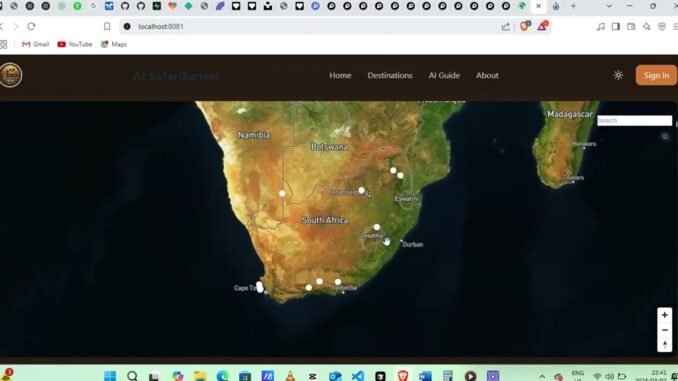
Task: Open Brave Wallet icon
Action: [x=631, y=26]
